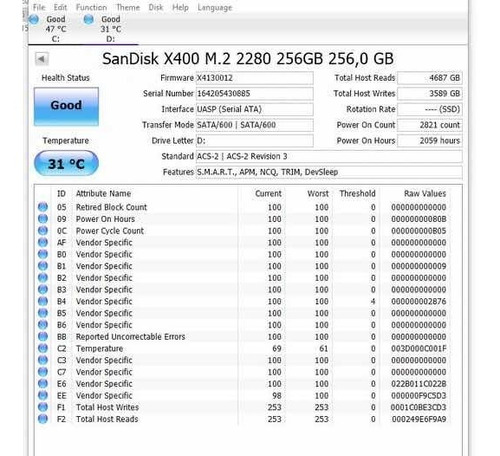Screen dimensions: 500x456
Task: Click the Transfer Mode field
Action: click(254, 125)
